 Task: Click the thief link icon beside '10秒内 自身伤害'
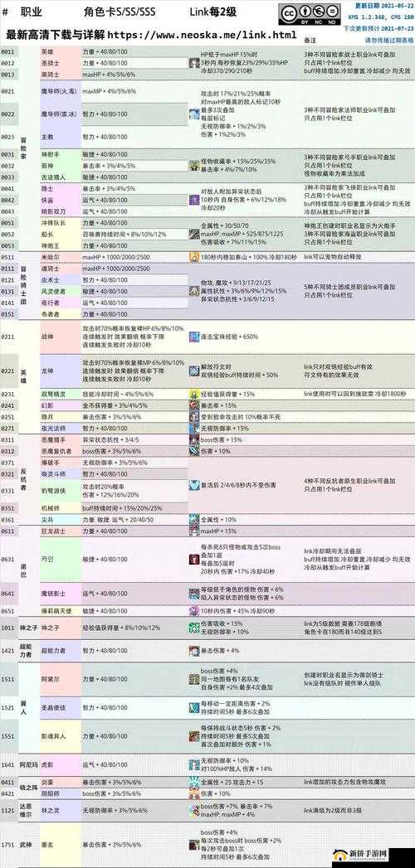(194, 200)
